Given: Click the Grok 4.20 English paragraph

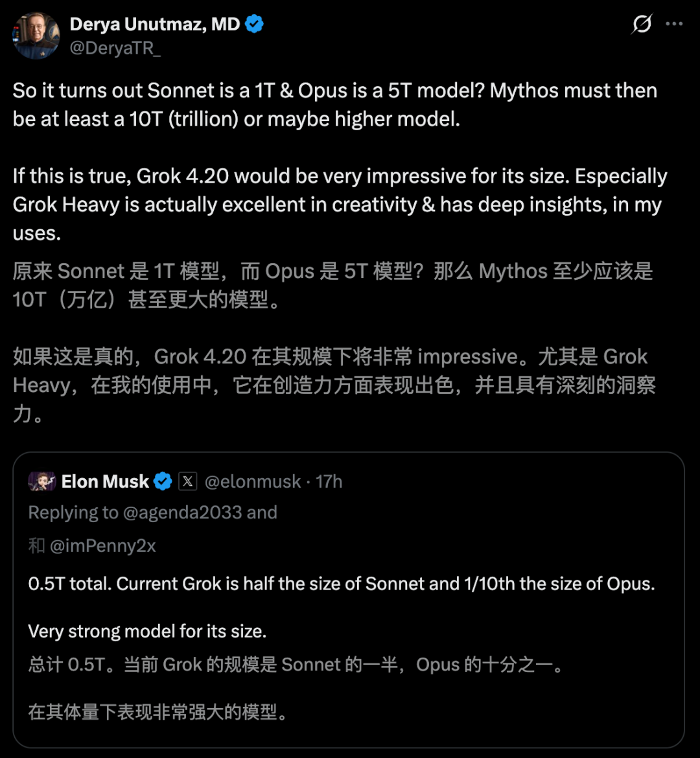Looking at the screenshot, I should point(340,205).
